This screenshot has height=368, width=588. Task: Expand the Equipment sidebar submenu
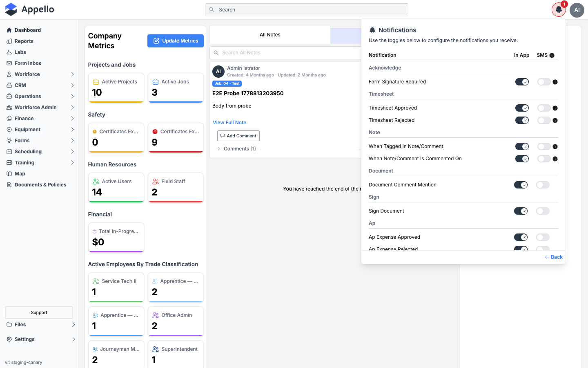(x=72, y=130)
